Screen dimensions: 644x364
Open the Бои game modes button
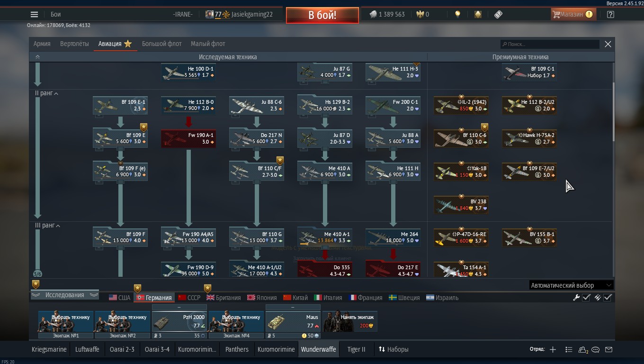pos(56,14)
